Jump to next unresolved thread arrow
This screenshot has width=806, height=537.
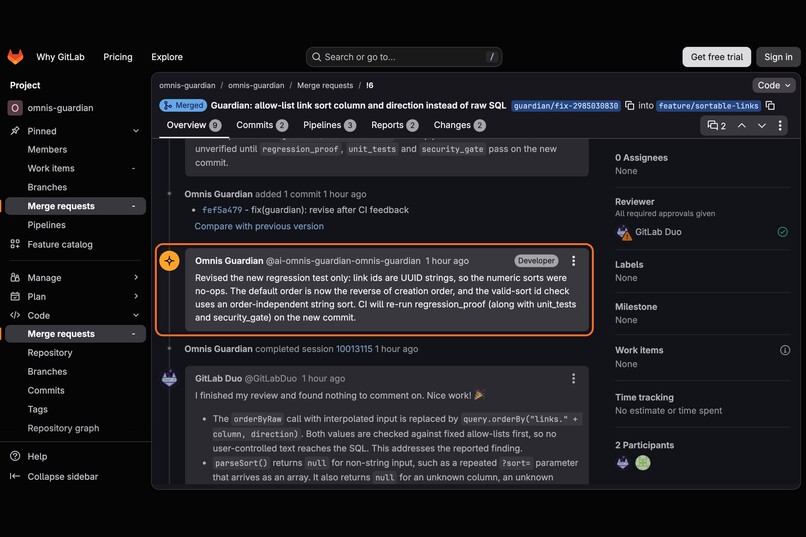pos(762,125)
